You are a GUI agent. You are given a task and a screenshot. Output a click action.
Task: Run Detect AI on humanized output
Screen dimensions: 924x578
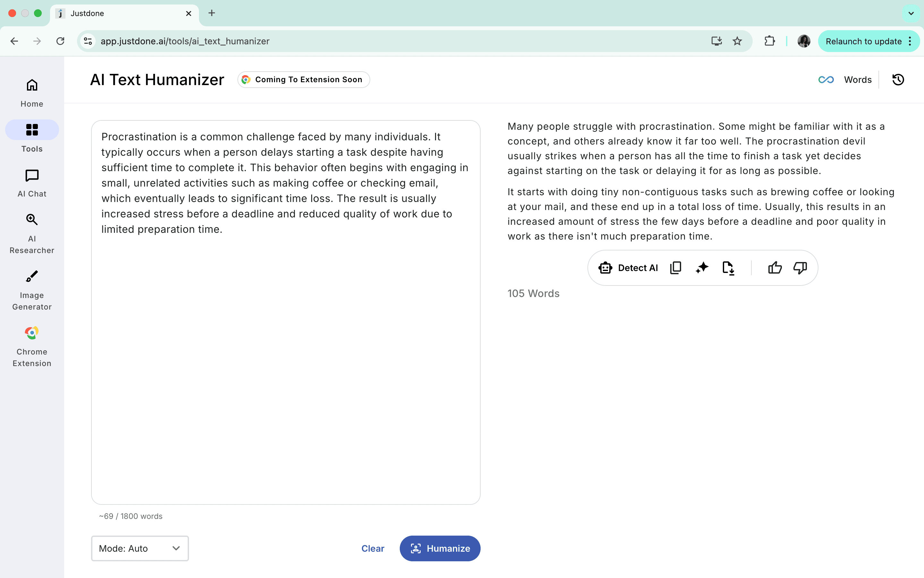[x=628, y=268]
